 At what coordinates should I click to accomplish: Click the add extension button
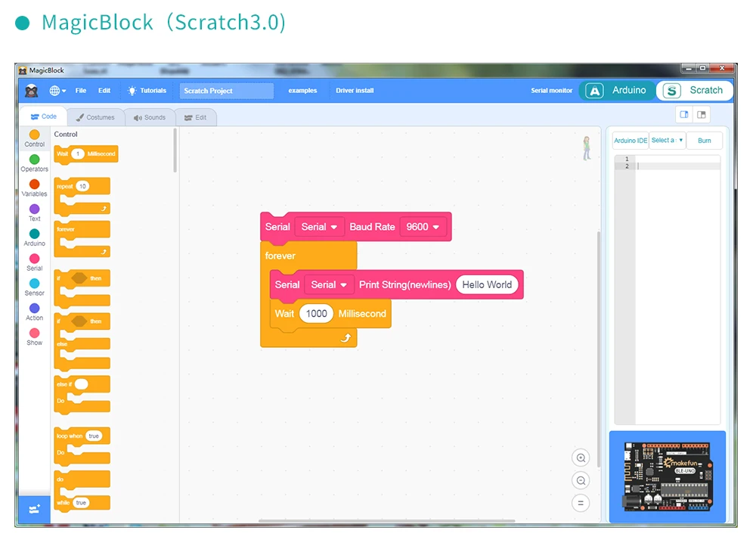click(34, 510)
